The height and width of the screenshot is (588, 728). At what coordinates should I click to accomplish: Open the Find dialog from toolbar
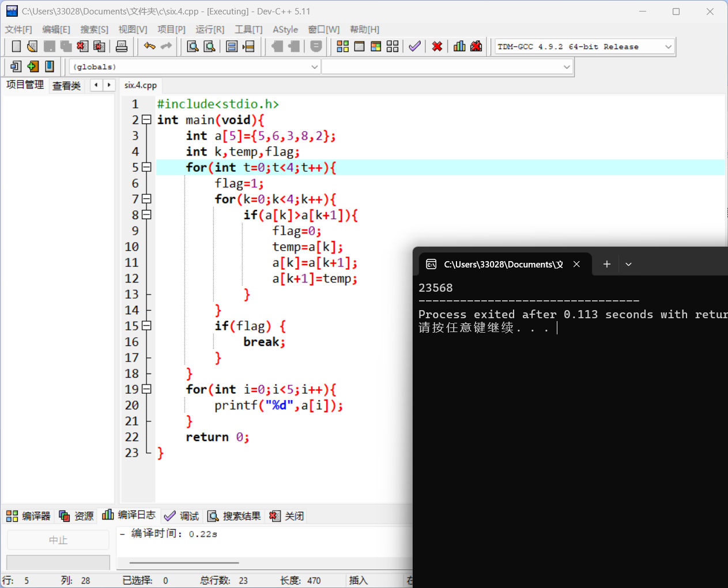[193, 46]
